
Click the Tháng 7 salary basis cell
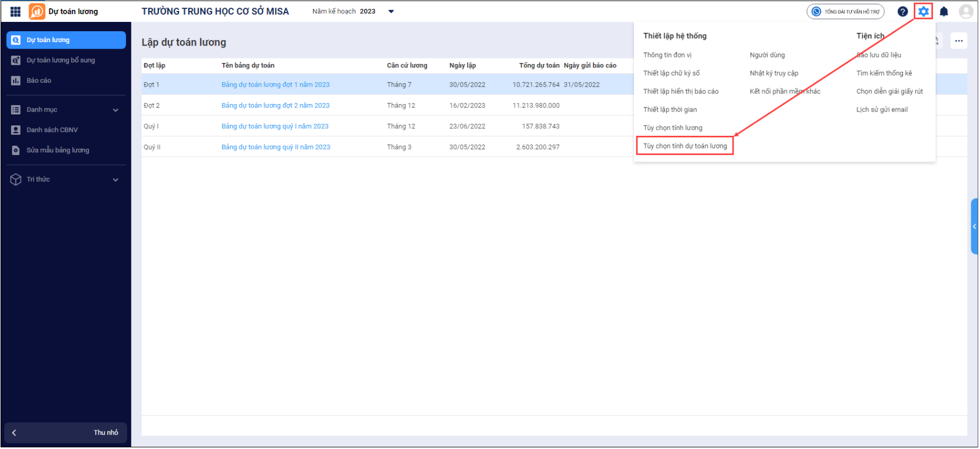coord(399,85)
